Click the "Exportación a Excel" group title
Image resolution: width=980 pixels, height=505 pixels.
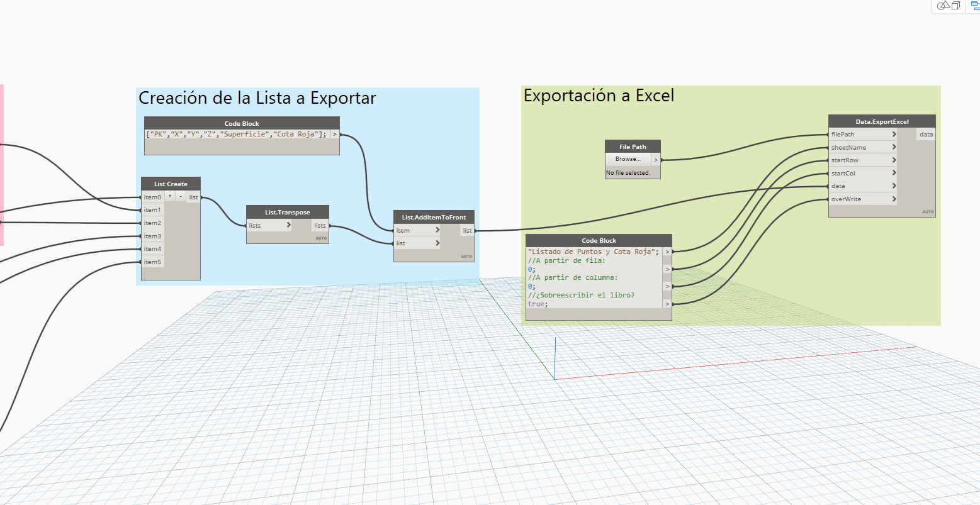(x=599, y=96)
